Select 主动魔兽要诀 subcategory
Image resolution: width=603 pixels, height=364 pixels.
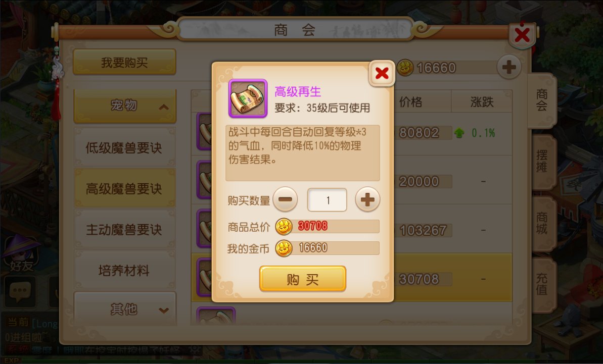tap(125, 229)
